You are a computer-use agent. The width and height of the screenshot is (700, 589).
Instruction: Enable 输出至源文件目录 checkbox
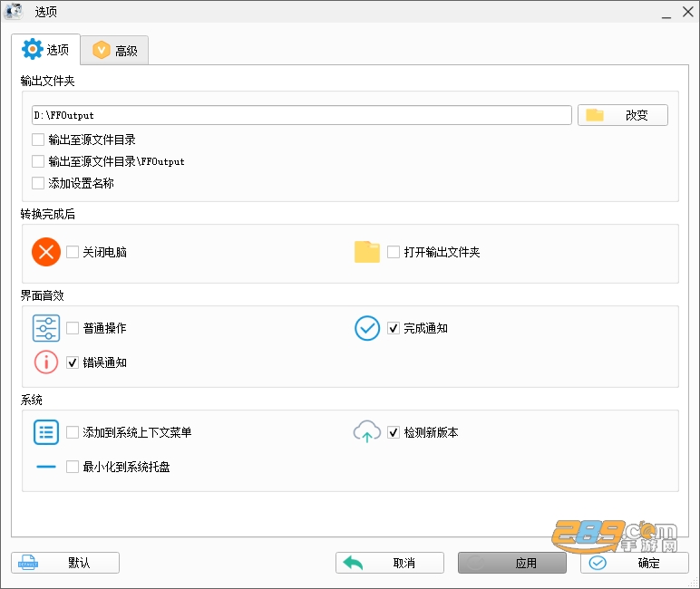38,140
